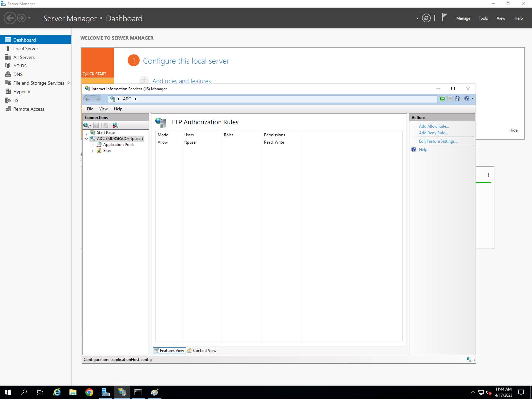Open Tools menu in Server Manager
The width and height of the screenshot is (532, 399).
[483, 18]
